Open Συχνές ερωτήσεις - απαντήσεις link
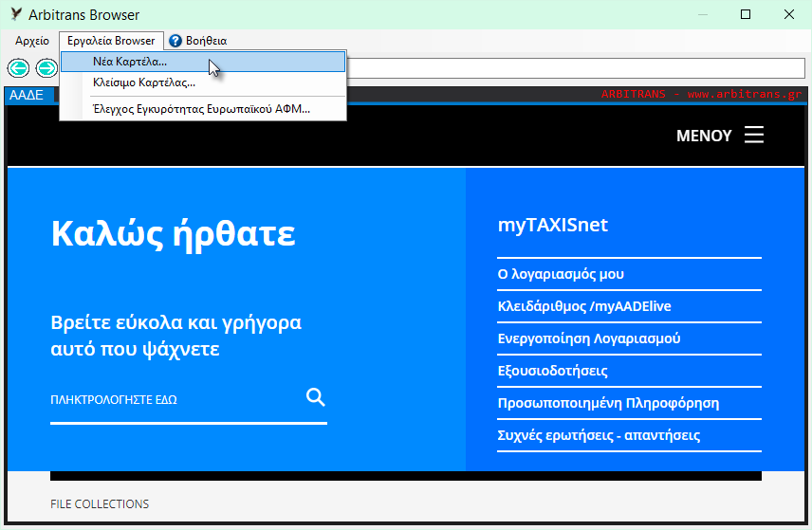 point(599,435)
